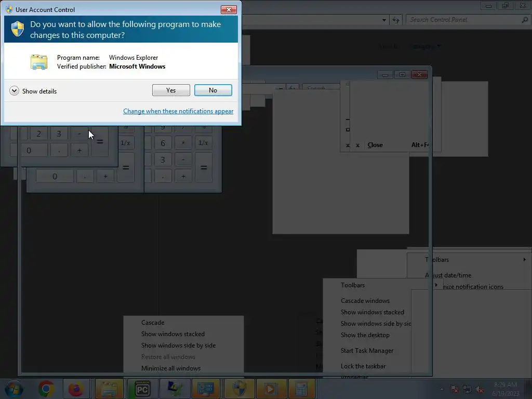Select the User Account Control shield taskbar button
This screenshot has height=399, width=532.
239,389
